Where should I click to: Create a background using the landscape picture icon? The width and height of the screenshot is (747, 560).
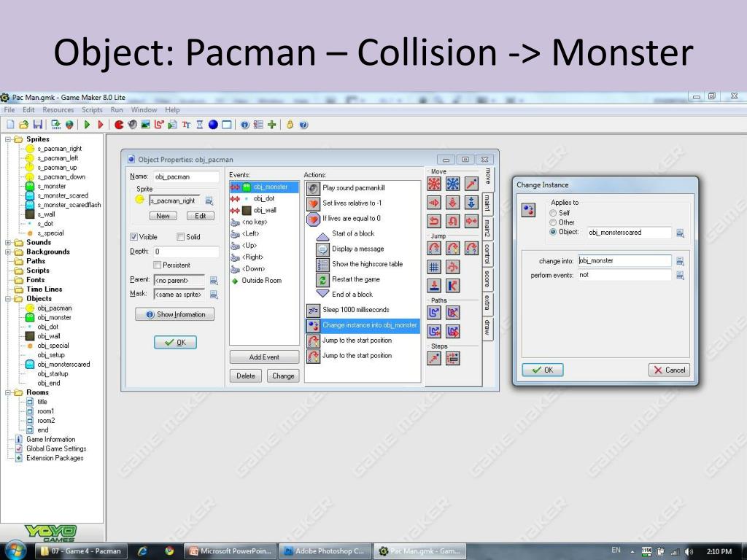[146, 125]
